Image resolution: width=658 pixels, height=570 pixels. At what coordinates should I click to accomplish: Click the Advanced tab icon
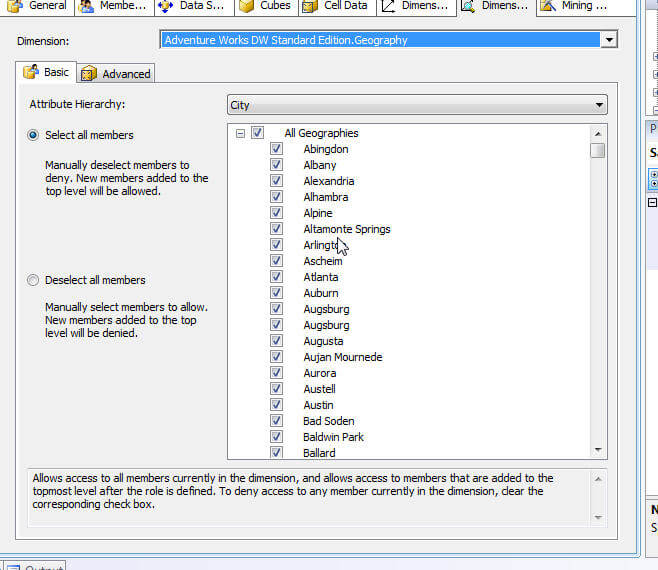[88, 74]
